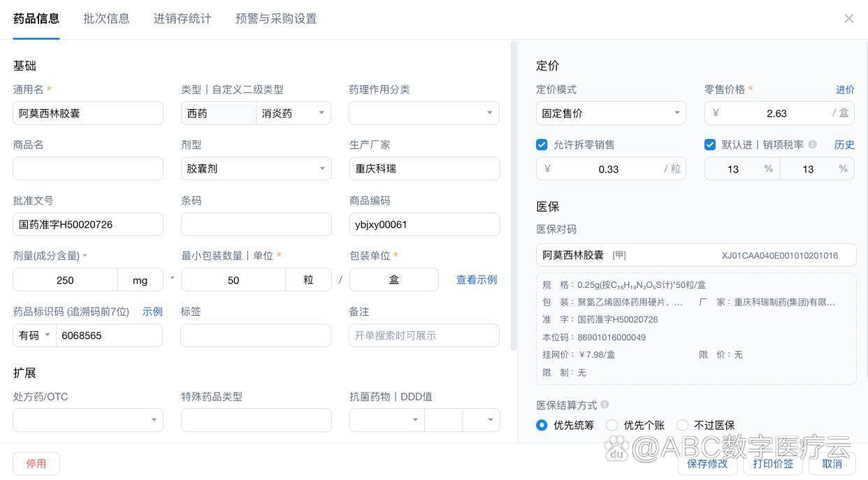
Task: Open the 定价模式 固定售价 dropdown
Action: click(x=611, y=113)
